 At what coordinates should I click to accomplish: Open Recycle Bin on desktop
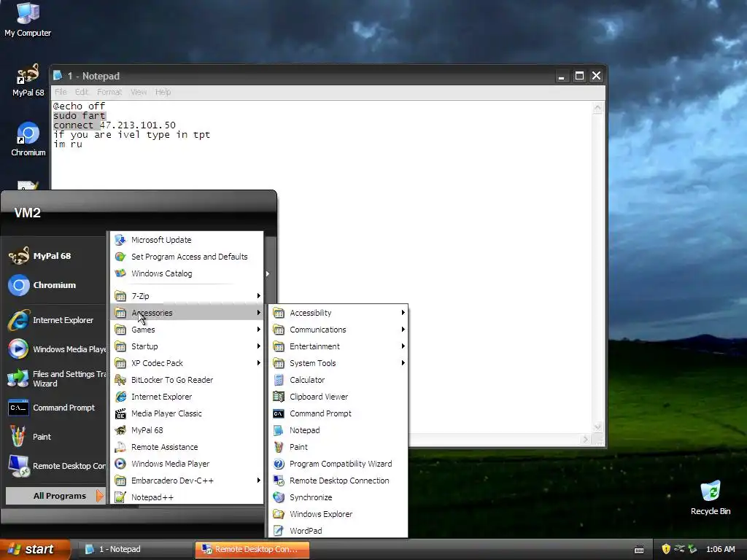711,498
